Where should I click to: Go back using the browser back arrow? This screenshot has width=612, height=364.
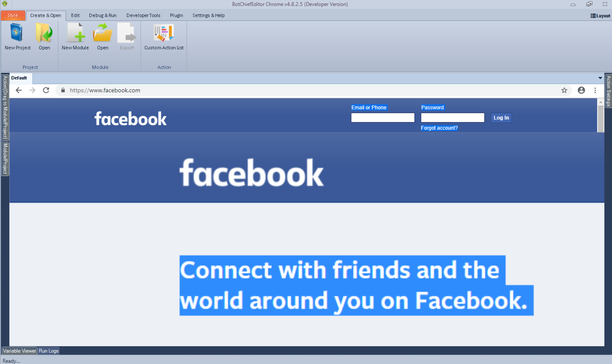click(19, 90)
